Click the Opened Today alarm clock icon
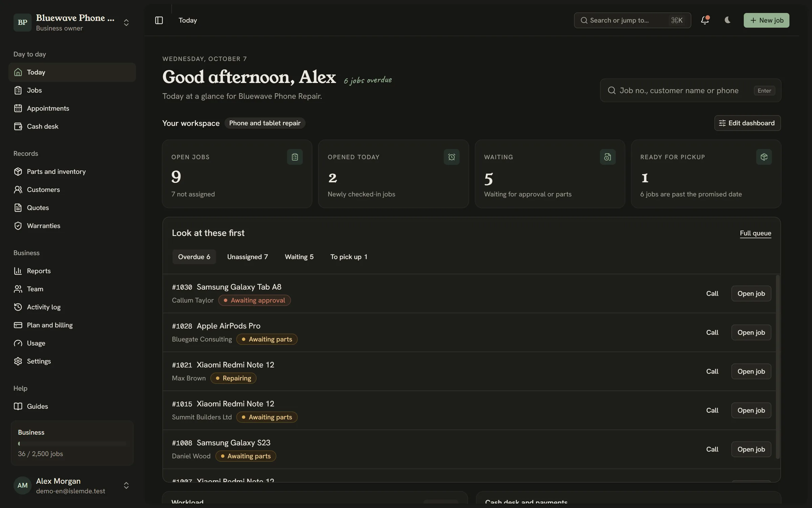The height and width of the screenshot is (508, 812). pyautogui.click(x=451, y=157)
